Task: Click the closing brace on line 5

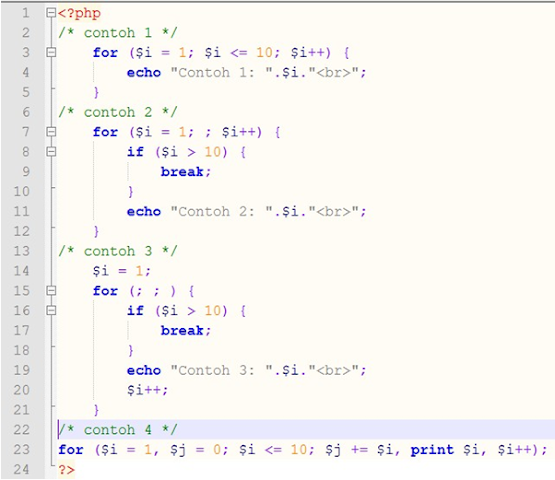Action: click(96, 92)
